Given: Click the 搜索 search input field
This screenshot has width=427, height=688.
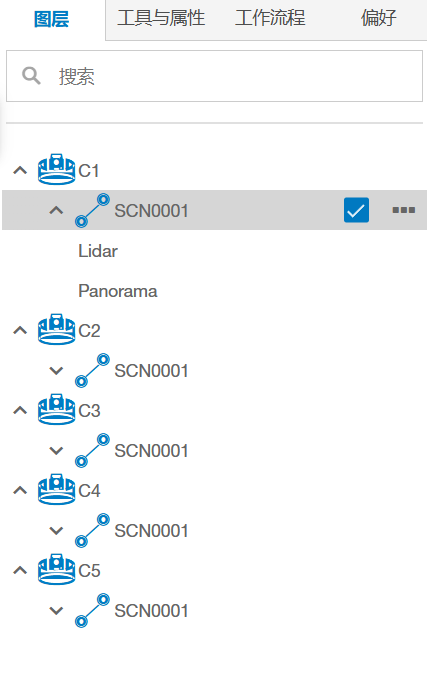Looking at the screenshot, I should (215, 76).
